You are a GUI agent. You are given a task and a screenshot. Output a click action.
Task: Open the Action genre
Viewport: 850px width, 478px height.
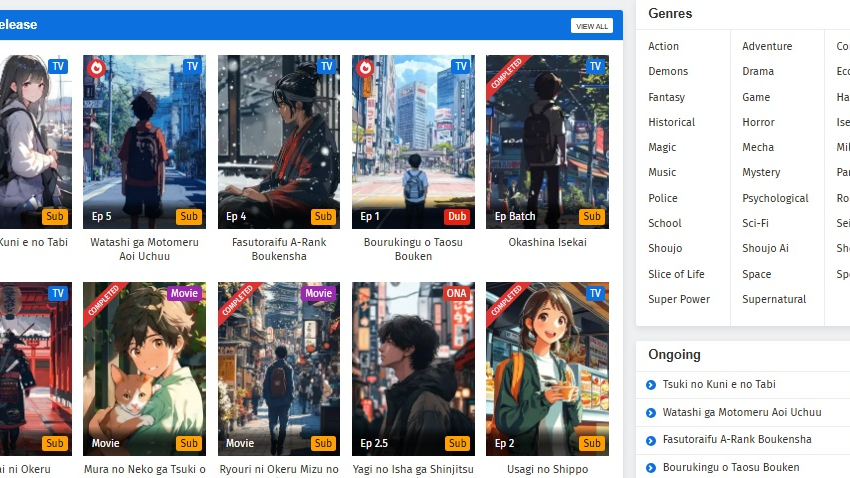664,46
